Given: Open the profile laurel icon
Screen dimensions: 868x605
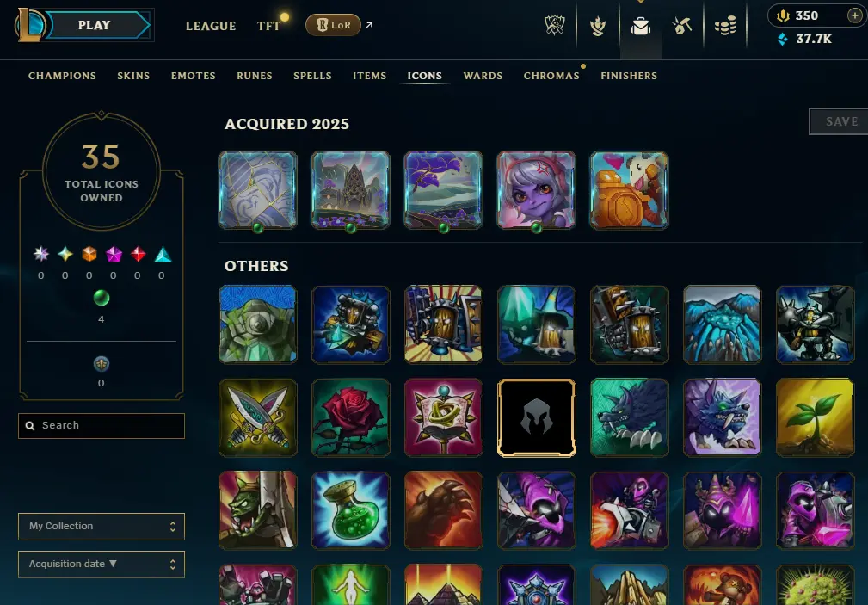Looking at the screenshot, I should point(597,26).
